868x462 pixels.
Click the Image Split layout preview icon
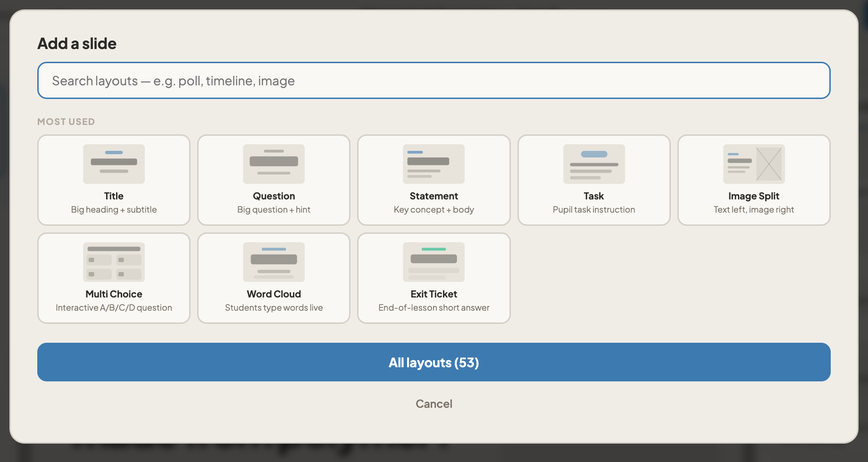(x=754, y=164)
